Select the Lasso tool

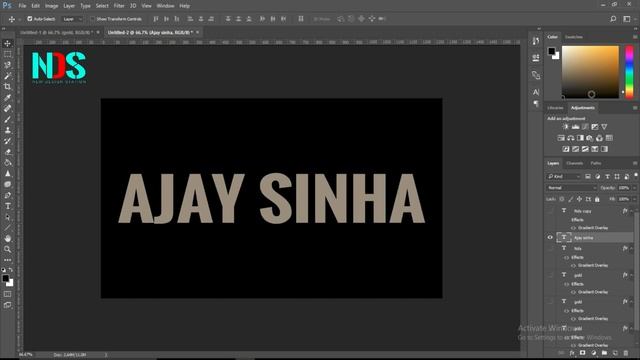7,65
